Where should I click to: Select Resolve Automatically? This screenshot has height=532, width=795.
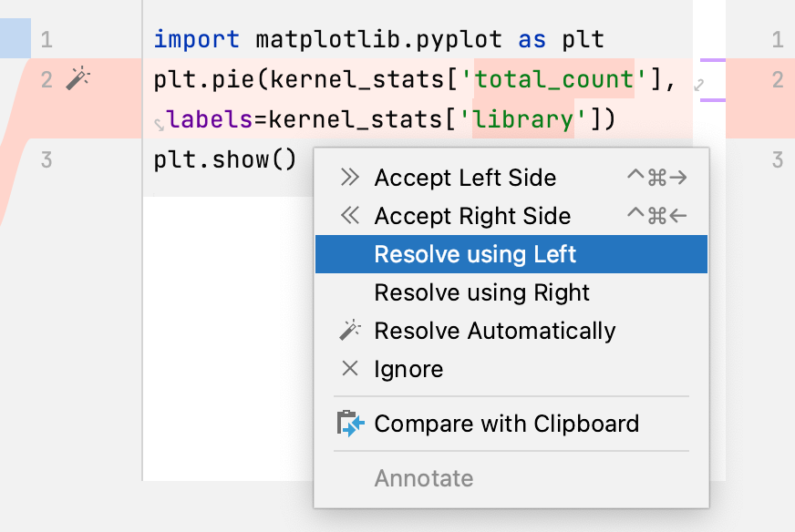[x=493, y=331]
